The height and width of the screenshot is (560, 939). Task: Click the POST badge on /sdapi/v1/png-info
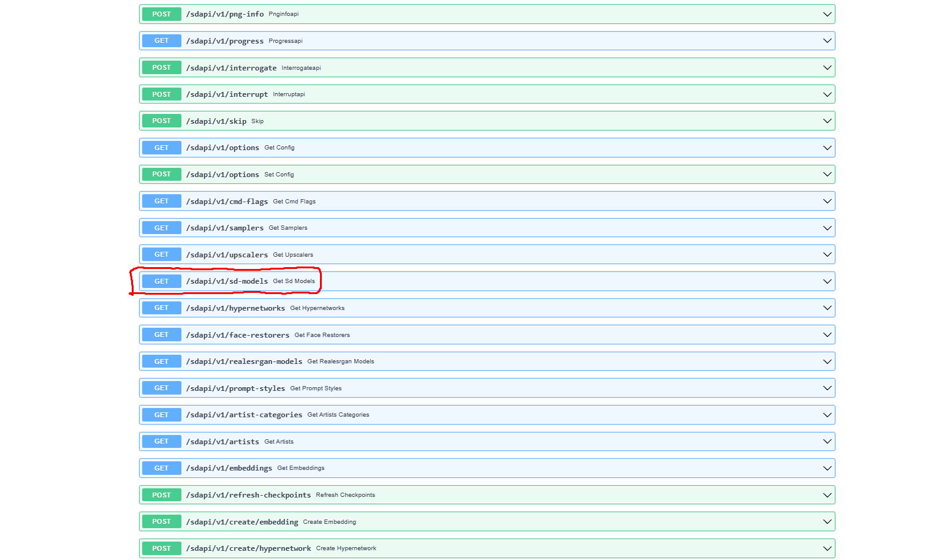click(161, 13)
